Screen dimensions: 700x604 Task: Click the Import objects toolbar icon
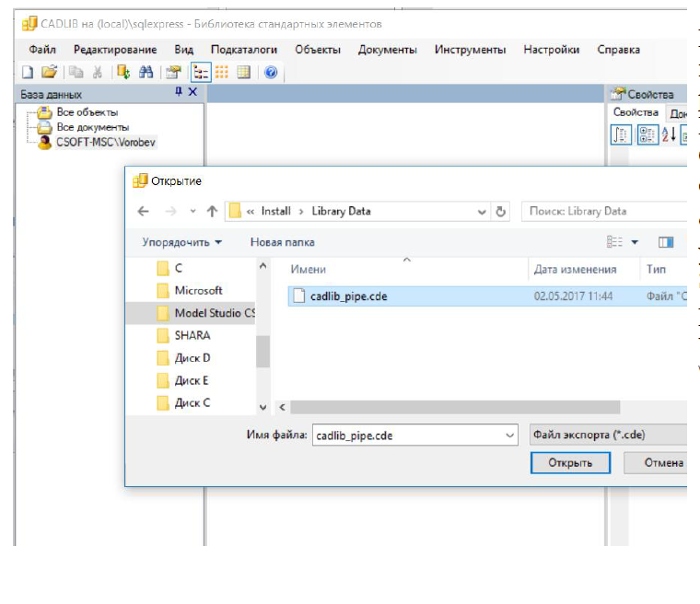[x=122, y=72]
